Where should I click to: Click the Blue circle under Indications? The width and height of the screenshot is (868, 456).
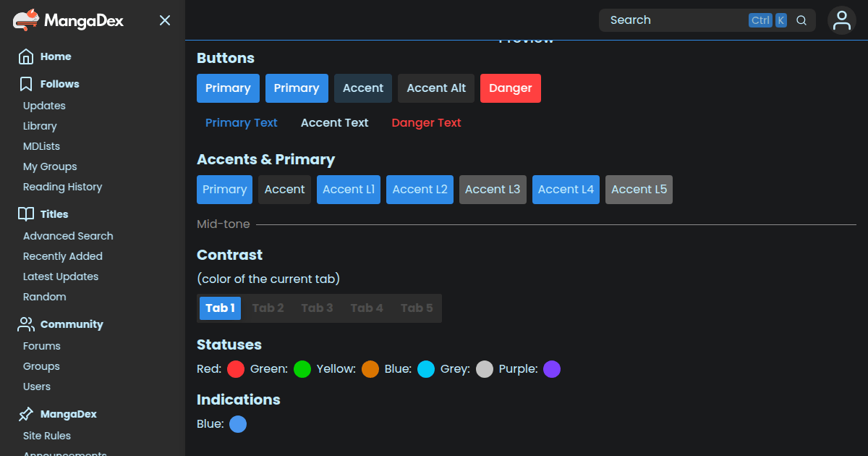[x=238, y=424]
